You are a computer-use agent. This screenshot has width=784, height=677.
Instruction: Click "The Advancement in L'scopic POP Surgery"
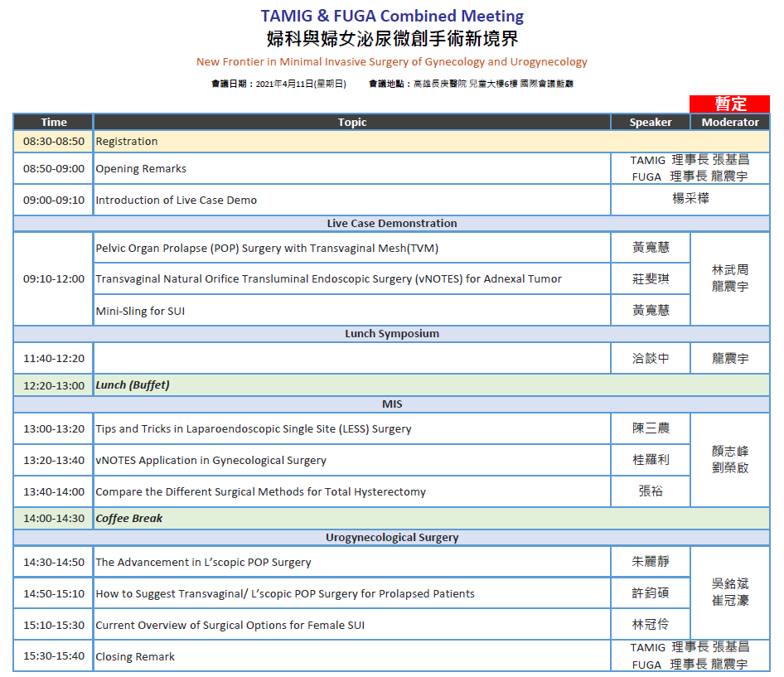pos(204,563)
